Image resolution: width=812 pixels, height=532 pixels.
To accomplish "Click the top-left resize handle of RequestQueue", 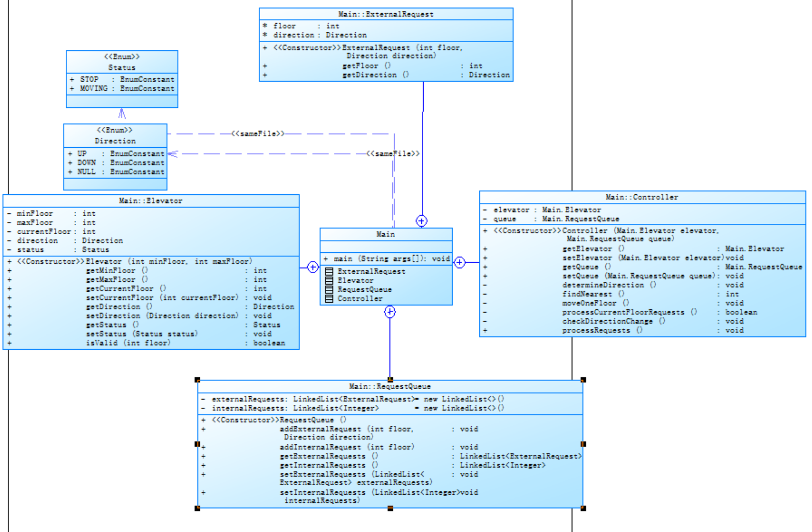I will point(197,380).
